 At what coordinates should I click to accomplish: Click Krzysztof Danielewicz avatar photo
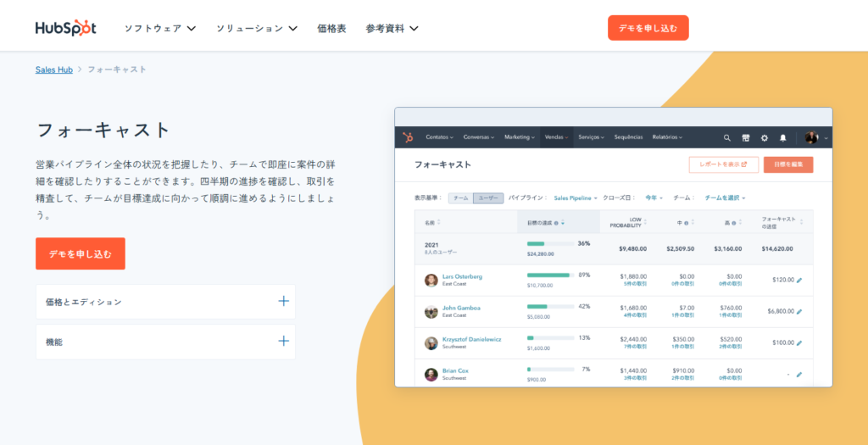coord(431,343)
